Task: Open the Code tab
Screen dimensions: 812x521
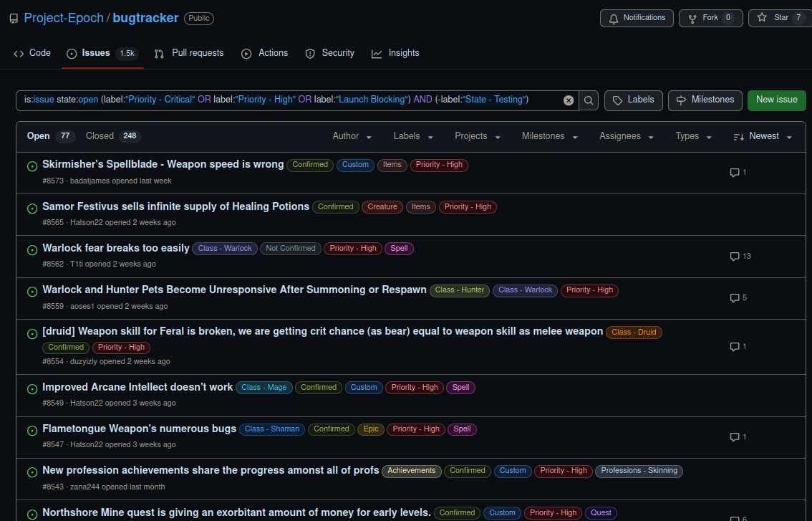Action: [x=32, y=54]
